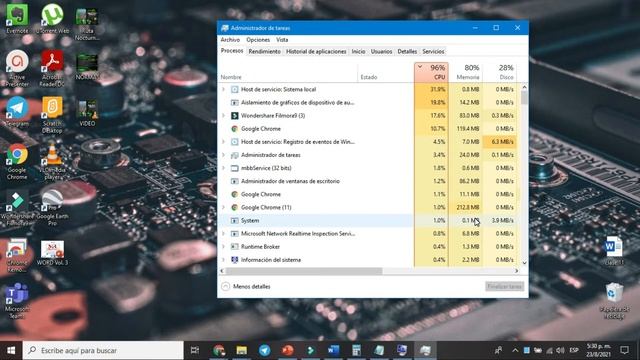Sort processes by the CPU column
Screen dimensions: 640x360
click(431, 72)
